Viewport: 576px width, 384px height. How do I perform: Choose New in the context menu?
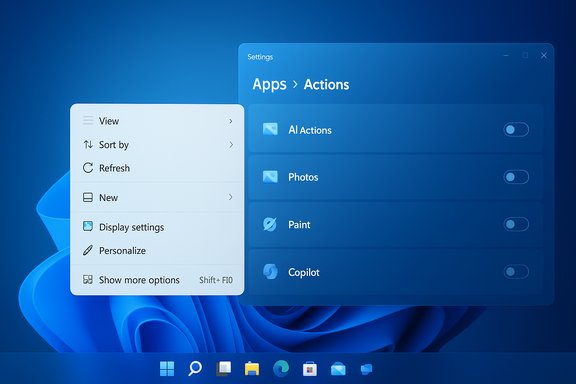click(x=157, y=197)
